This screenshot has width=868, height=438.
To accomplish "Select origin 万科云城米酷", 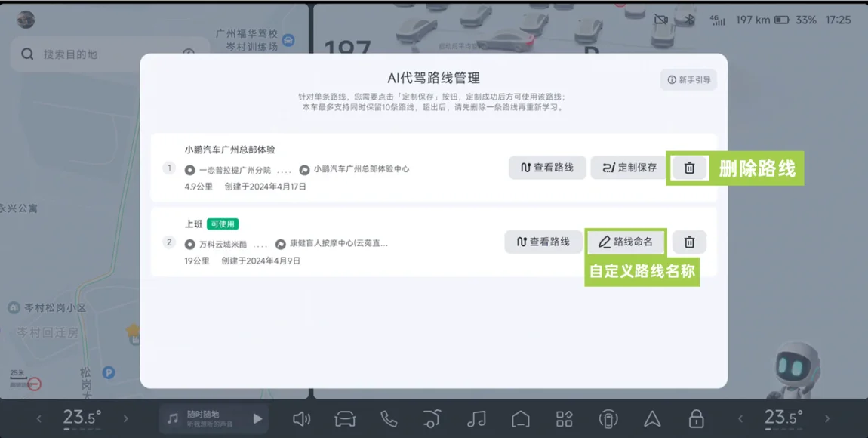I will (223, 244).
